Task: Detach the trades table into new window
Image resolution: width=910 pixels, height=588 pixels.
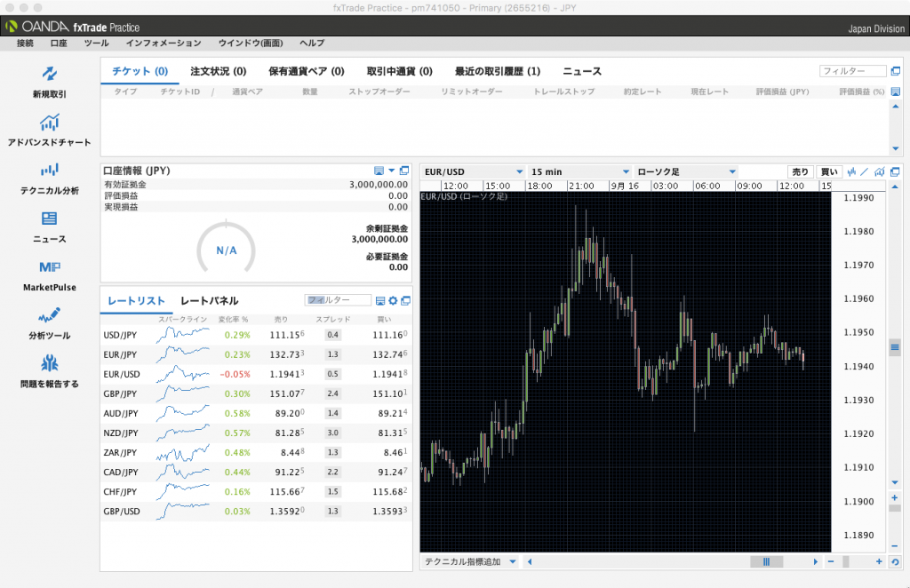Action: pyautogui.click(x=896, y=71)
